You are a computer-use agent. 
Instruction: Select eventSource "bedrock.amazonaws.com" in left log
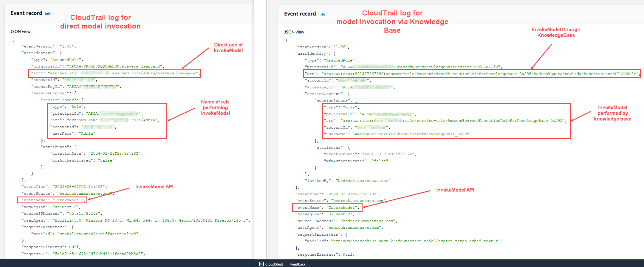click(85, 194)
